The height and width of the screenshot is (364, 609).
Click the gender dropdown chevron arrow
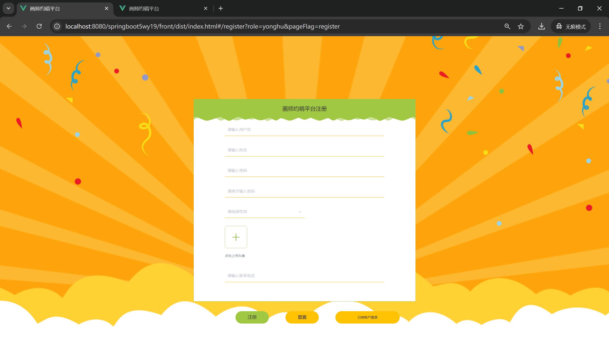pyautogui.click(x=300, y=212)
